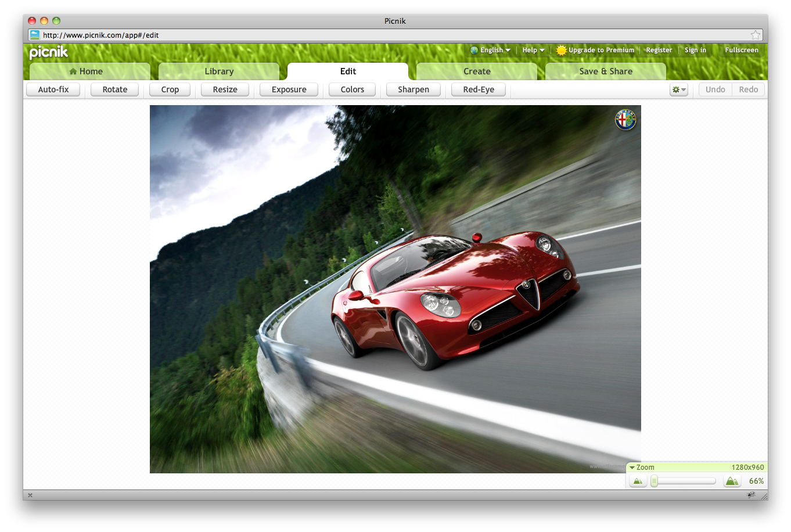Open the Colors adjustment
The width and height of the screenshot is (791, 532).
click(353, 89)
